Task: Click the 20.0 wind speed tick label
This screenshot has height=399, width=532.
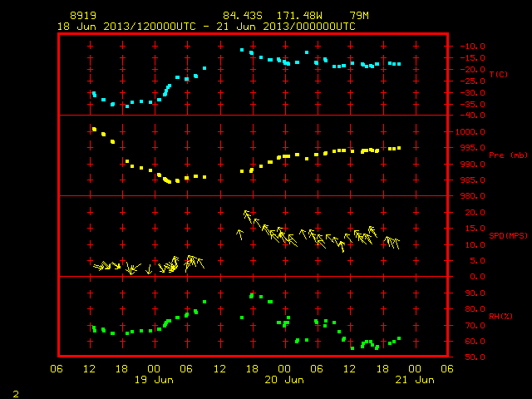Action: click(x=475, y=213)
